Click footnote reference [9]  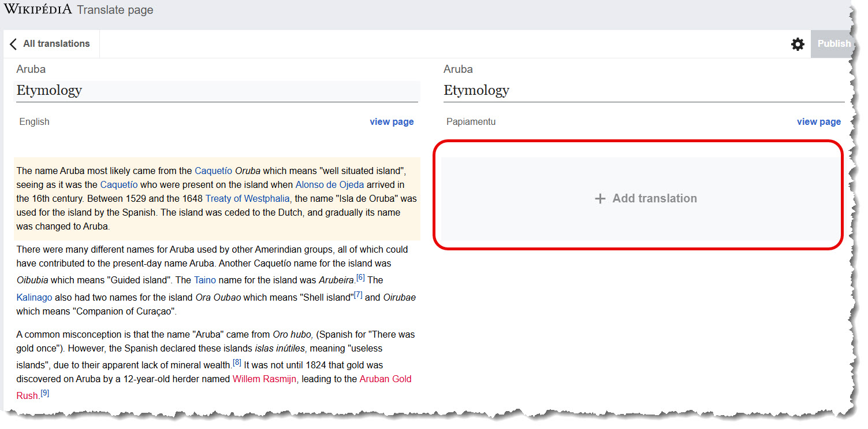pos(45,393)
